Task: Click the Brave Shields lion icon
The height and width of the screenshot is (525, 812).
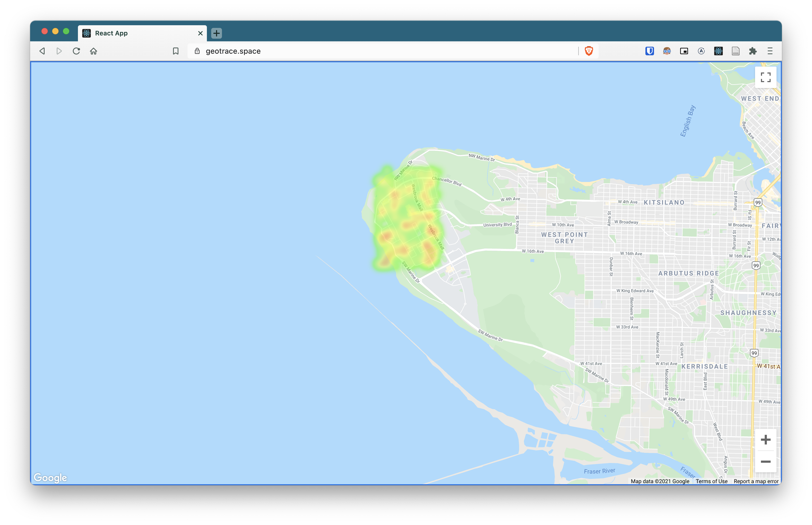Action: (588, 51)
